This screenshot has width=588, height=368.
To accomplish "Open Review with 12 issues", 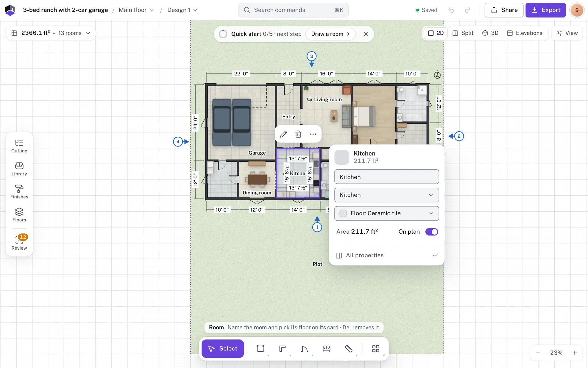I will [19, 243].
